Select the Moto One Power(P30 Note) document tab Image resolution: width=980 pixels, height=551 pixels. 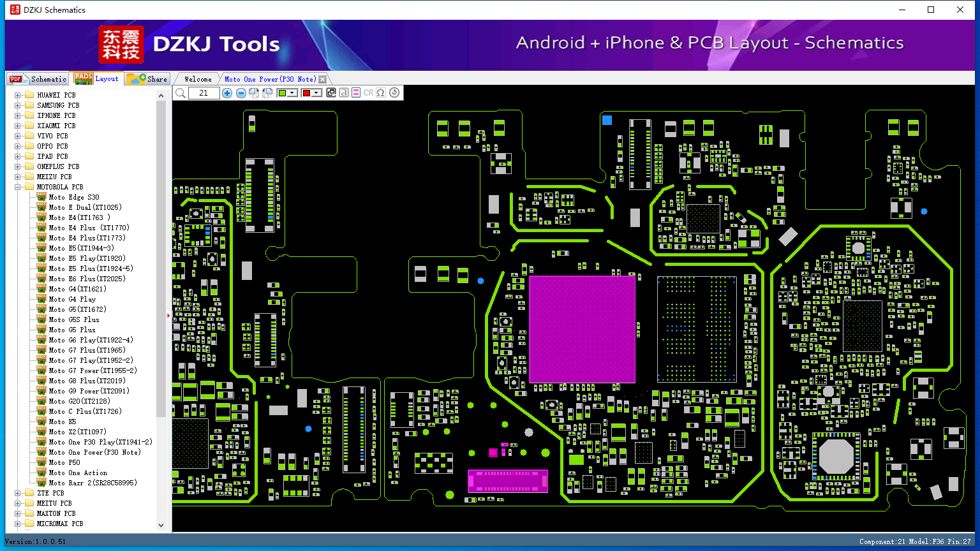coord(270,79)
